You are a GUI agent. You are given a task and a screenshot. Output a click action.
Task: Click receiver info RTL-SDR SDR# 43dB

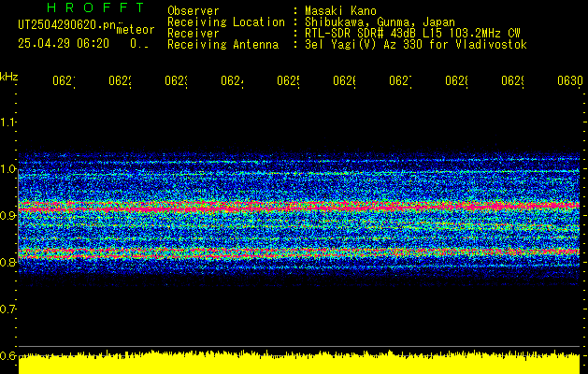click(x=363, y=34)
